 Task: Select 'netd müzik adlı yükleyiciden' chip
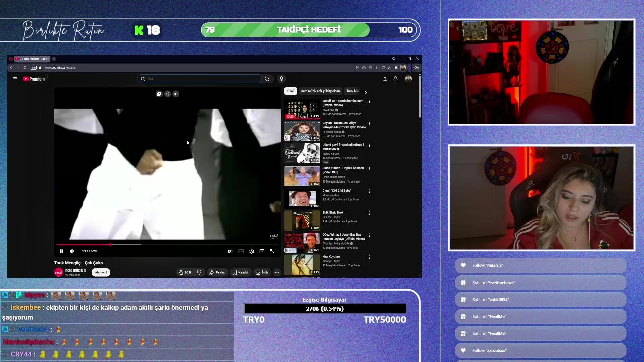(320, 91)
